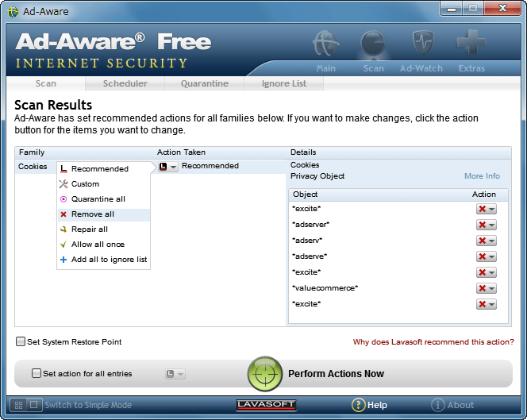The width and height of the screenshot is (527, 420).
Task: Open action dropdown for first *excite* object
Action: [486, 209]
